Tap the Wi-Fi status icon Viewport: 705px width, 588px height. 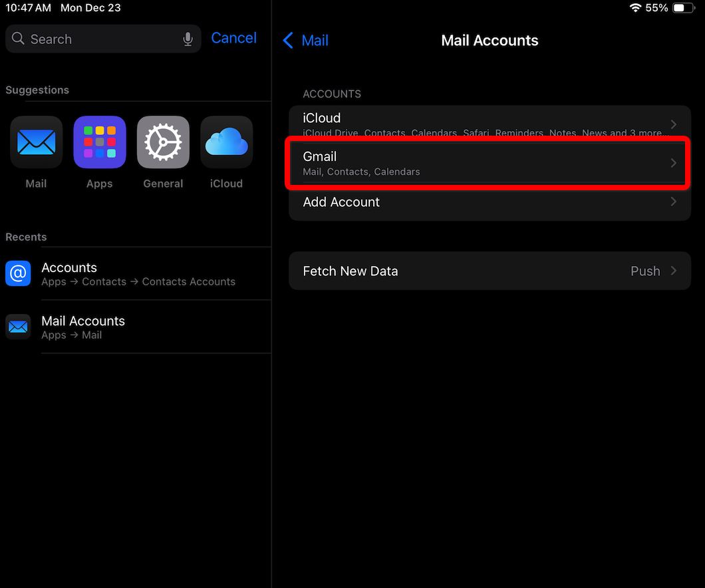coord(635,7)
